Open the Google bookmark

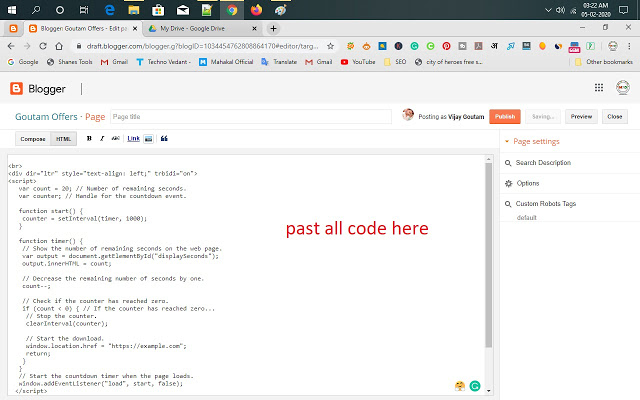[23, 62]
